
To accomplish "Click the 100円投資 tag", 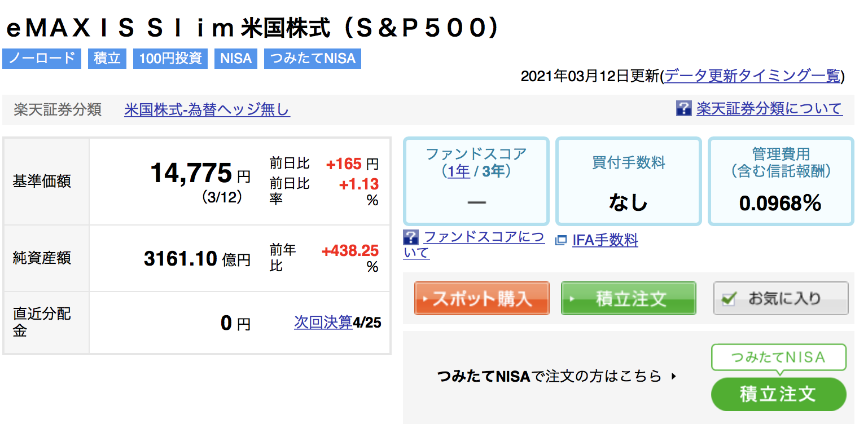I will coord(170,59).
